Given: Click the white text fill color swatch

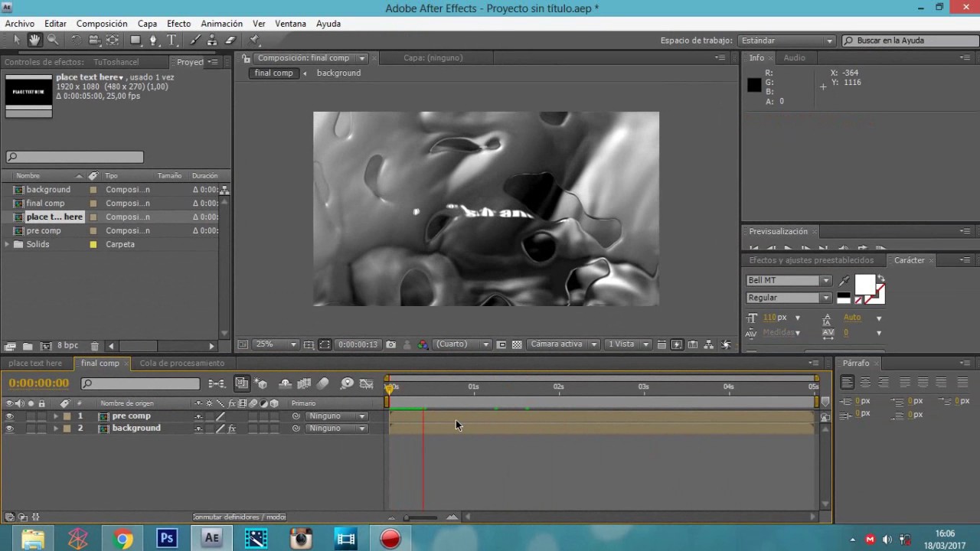Looking at the screenshot, I should (x=864, y=284).
